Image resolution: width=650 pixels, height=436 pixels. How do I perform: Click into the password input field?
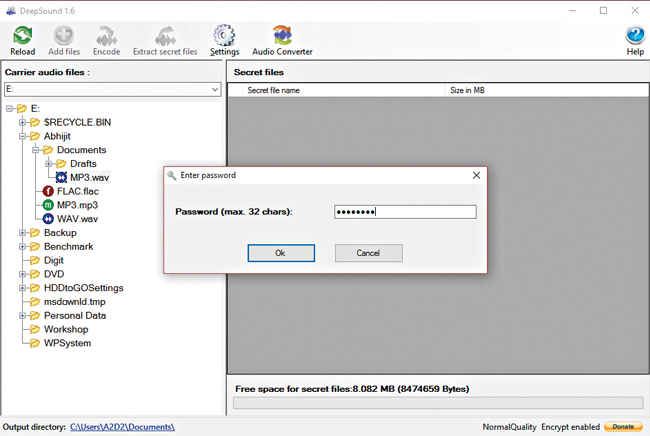click(405, 212)
